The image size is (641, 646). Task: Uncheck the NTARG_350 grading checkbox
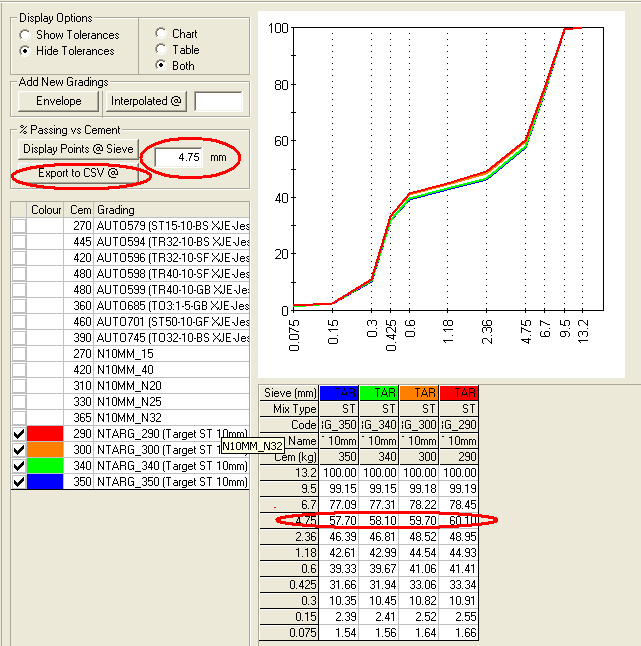point(19,482)
